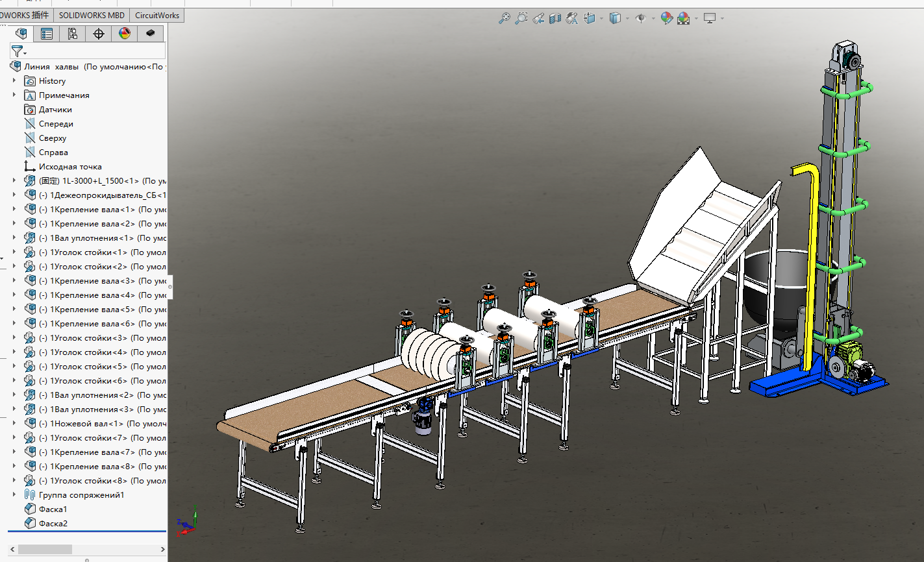Open View Orientation dropdown arrow
Viewport: 924px width, 562px height.
tap(601, 18)
